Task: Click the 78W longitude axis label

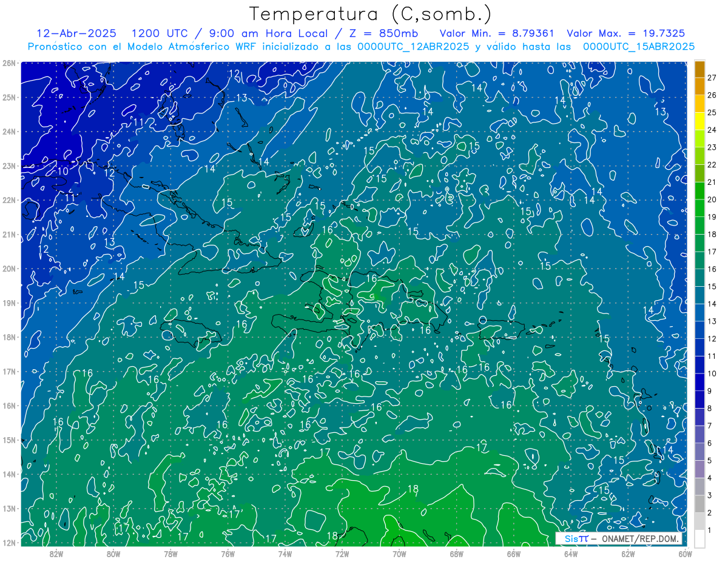Action: (170, 554)
